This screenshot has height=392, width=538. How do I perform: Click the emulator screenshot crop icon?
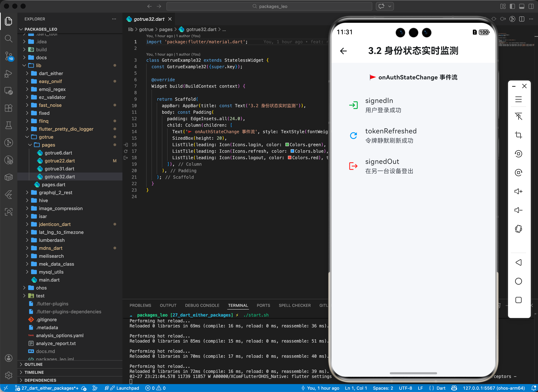(x=518, y=135)
